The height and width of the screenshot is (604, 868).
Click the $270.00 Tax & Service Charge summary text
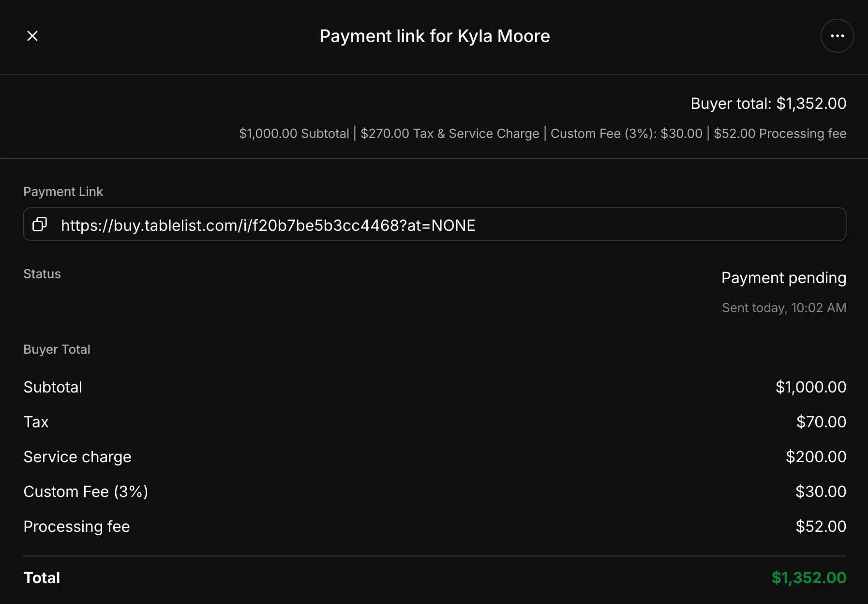449,134
